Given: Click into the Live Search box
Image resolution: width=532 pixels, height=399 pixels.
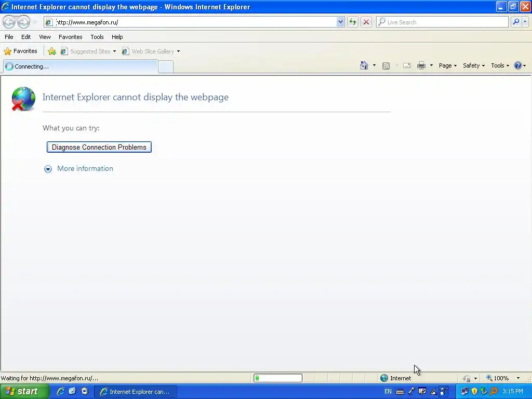Looking at the screenshot, I should click(x=442, y=22).
